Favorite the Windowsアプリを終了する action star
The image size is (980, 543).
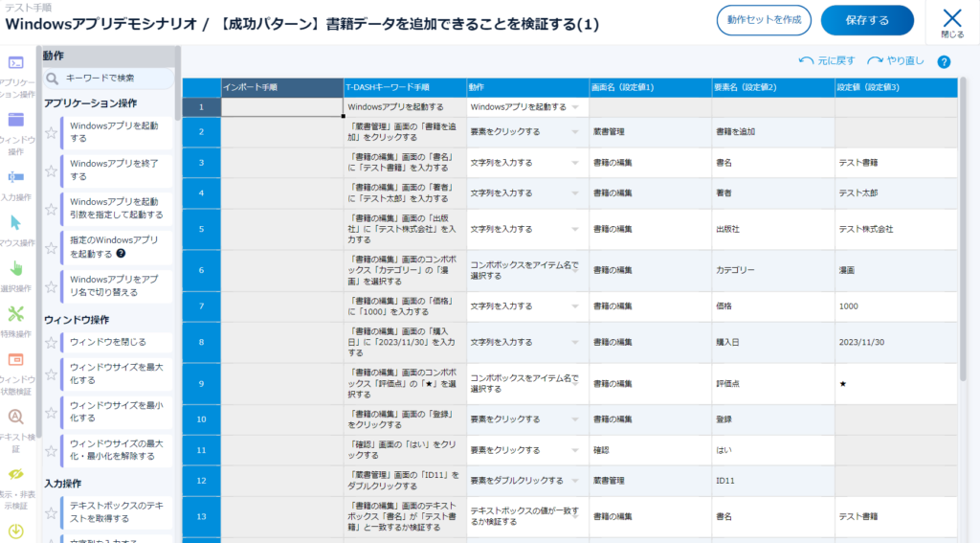point(52,170)
